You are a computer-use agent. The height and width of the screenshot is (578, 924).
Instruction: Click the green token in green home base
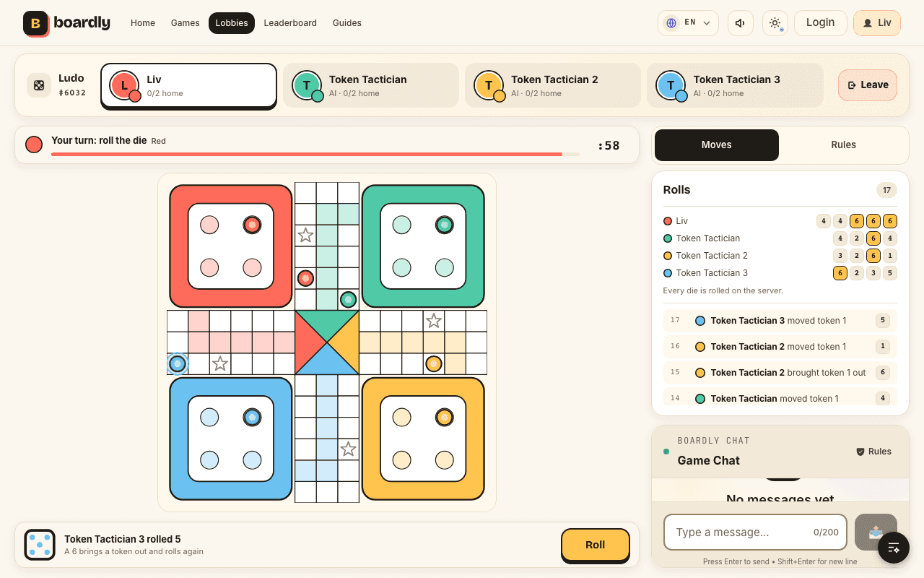pos(445,225)
